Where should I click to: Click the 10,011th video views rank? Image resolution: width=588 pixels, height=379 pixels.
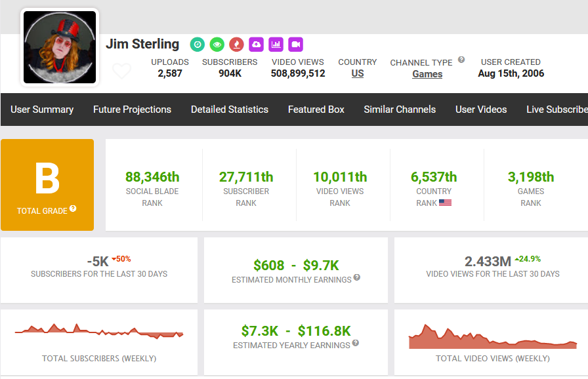340,177
